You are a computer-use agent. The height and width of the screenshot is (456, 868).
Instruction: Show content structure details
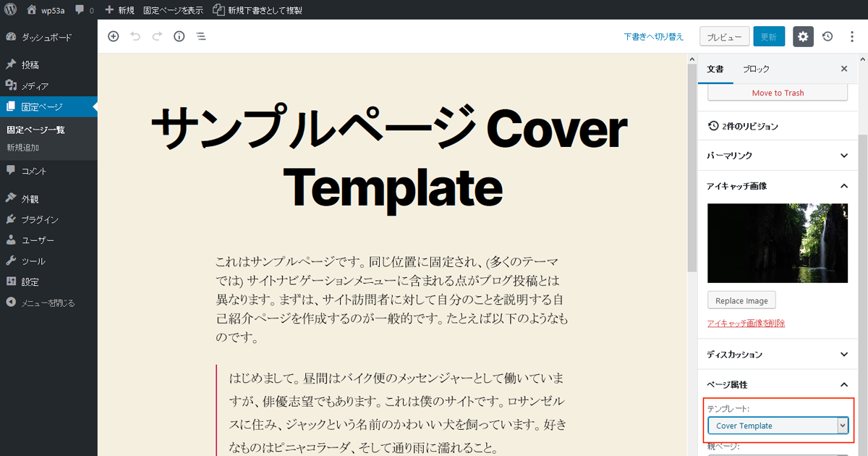pos(179,35)
